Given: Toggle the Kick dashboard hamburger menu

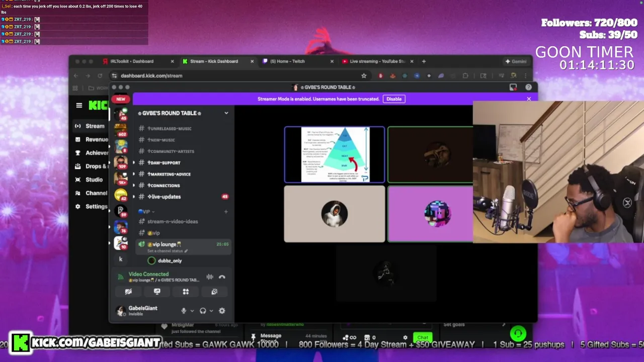Looking at the screenshot, I should (79, 106).
